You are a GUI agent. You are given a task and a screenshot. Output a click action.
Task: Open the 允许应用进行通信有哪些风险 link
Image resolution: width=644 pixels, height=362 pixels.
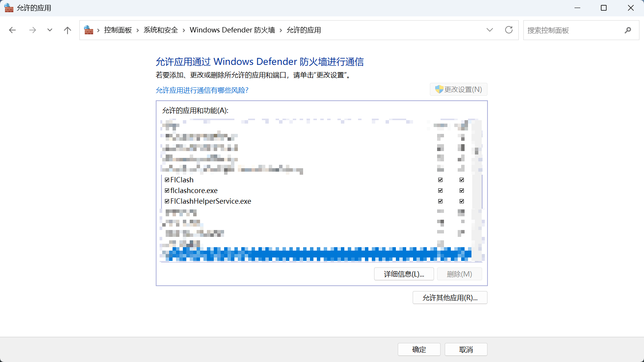pos(202,90)
